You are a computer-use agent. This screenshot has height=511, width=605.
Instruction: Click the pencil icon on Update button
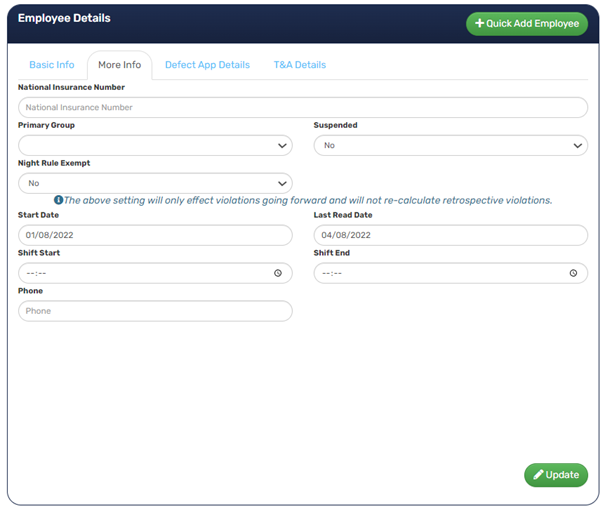click(538, 475)
